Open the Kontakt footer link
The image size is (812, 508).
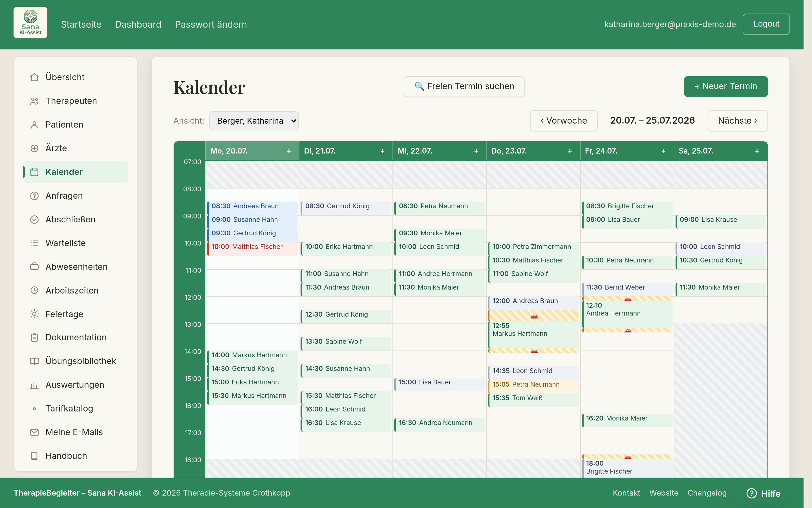626,493
